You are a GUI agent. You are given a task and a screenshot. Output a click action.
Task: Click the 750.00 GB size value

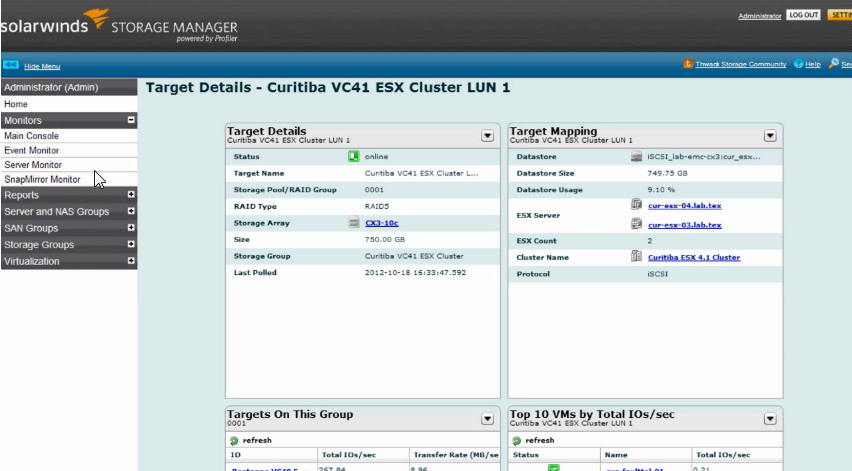pyautogui.click(x=385, y=240)
